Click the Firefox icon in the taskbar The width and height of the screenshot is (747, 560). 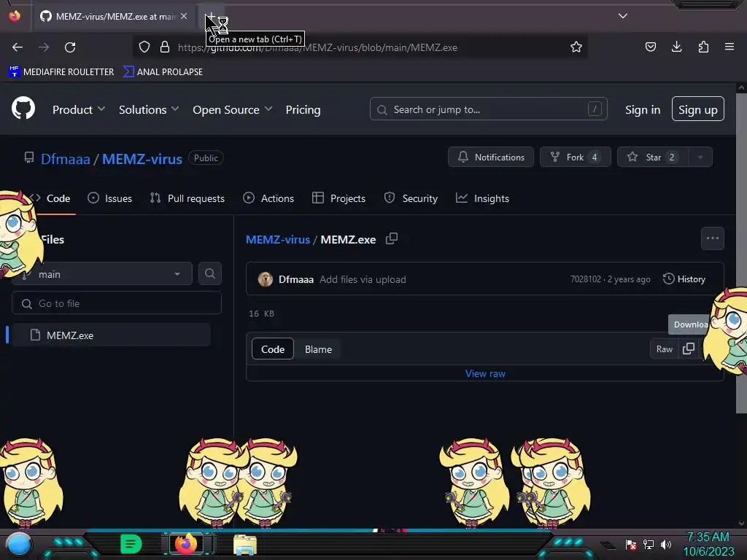point(186,544)
